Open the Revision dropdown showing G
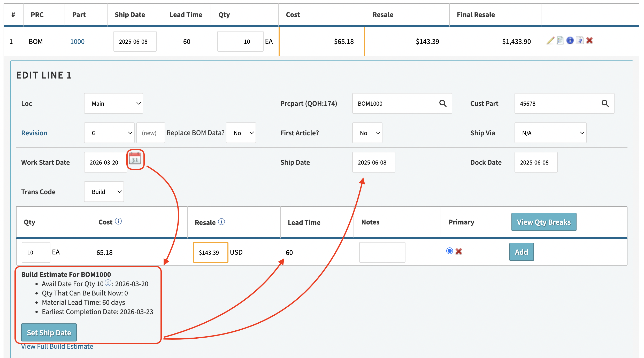Screen dimensions: 644x358 pyautogui.click(x=109, y=133)
